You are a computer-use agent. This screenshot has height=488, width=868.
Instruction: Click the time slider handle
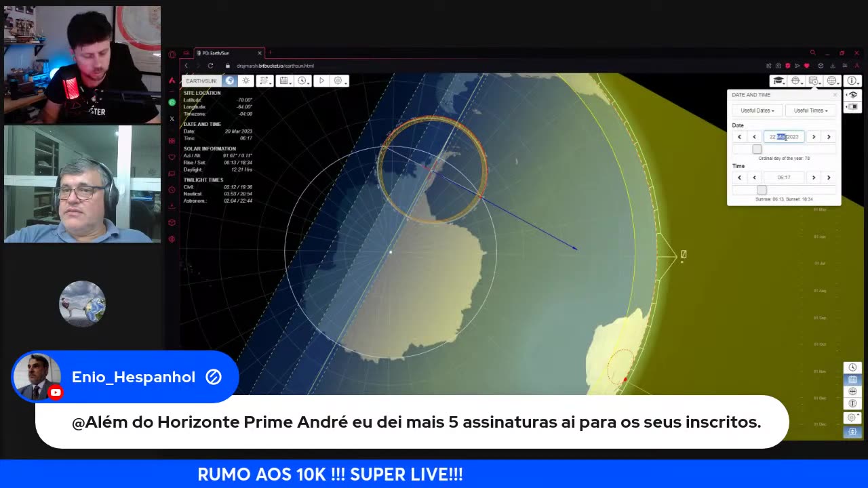tap(762, 190)
